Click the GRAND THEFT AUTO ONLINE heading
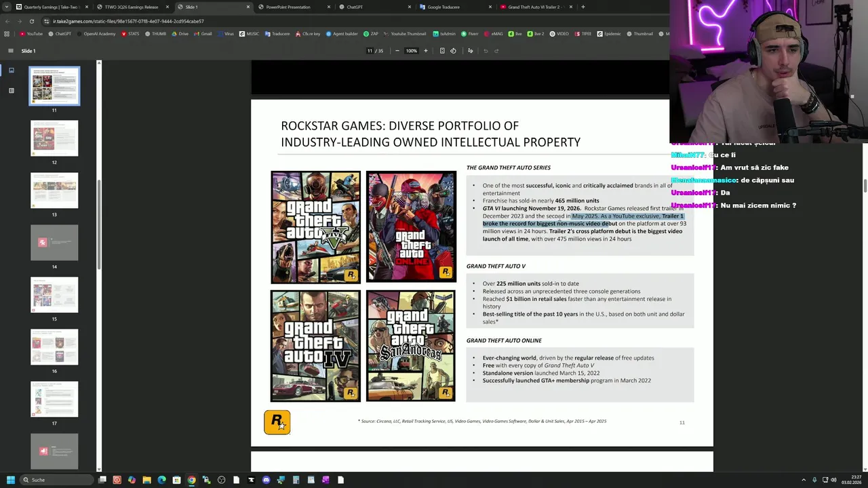Screen dimensions: 868x488 tap(504, 340)
